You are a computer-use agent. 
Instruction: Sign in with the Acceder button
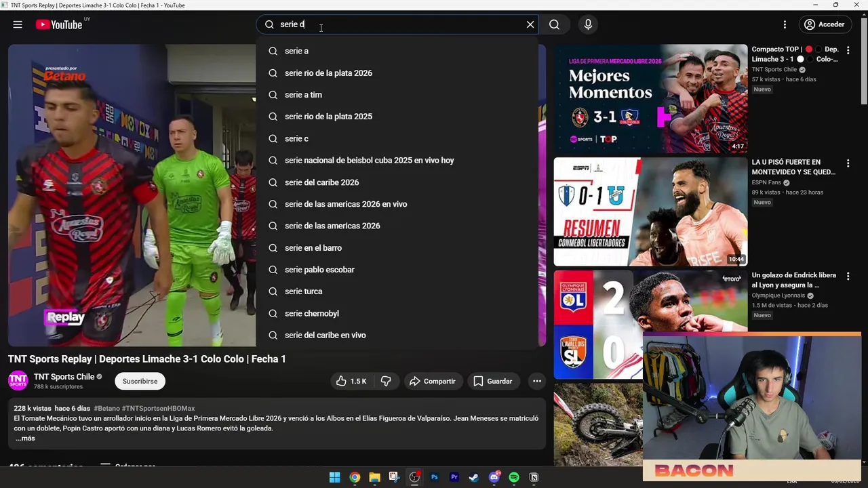click(824, 24)
